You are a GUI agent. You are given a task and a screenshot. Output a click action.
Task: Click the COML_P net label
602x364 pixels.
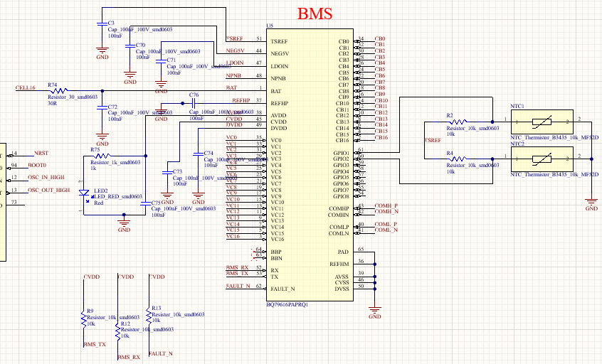coord(386,224)
